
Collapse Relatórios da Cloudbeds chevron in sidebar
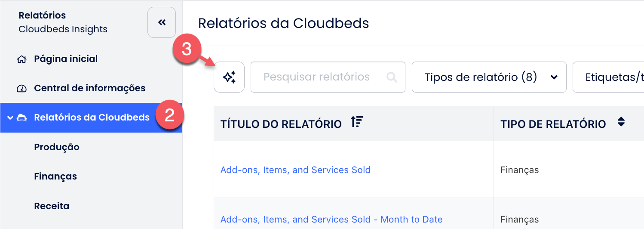[10, 118]
